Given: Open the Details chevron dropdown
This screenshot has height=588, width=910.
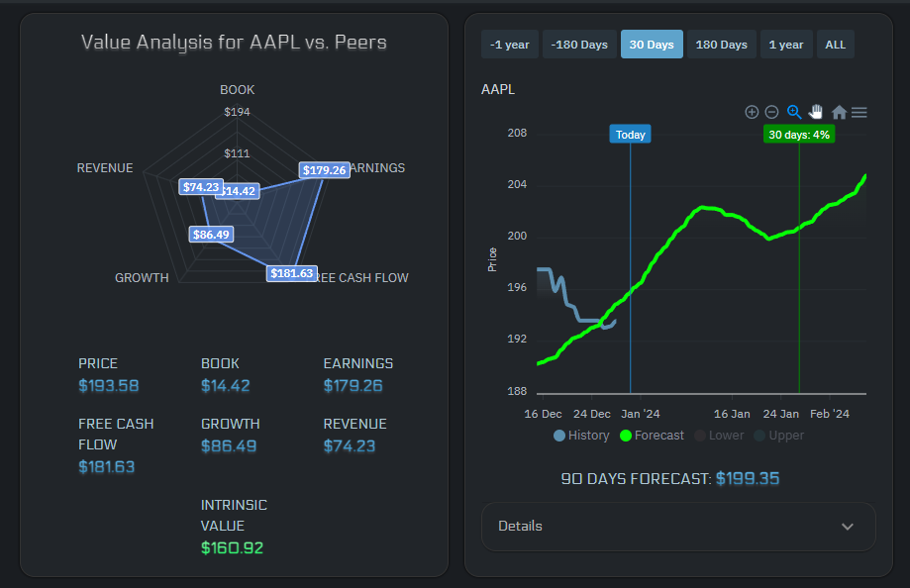Looking at the screenshot, I should [847, 527].
